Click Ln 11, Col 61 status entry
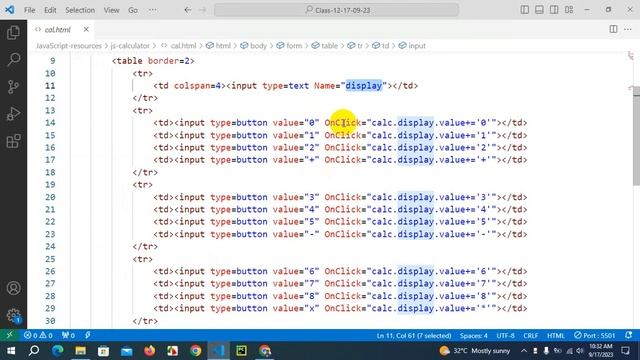 pos(414,336)
